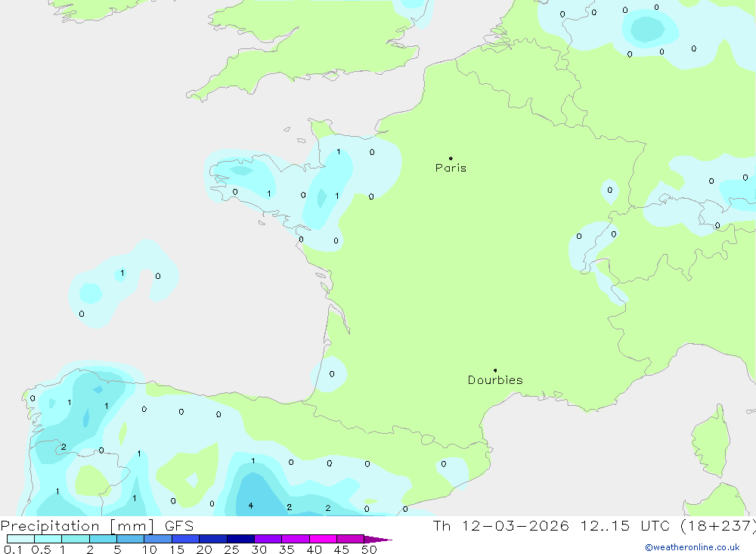
Task: Click the '0.5' legend tick label
Action: (x=41, y=549)
